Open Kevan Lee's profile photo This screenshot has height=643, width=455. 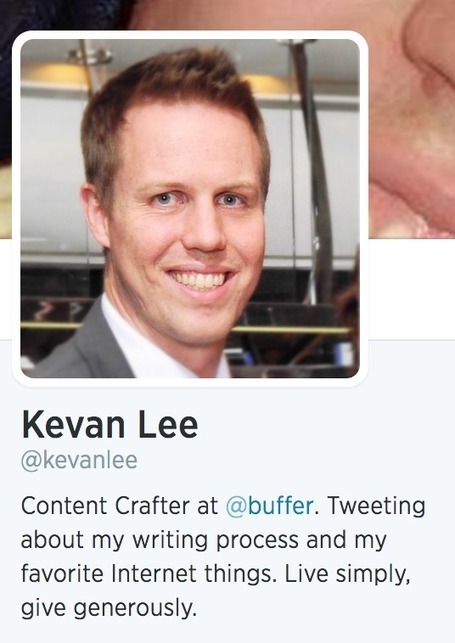tap(190, 208)
